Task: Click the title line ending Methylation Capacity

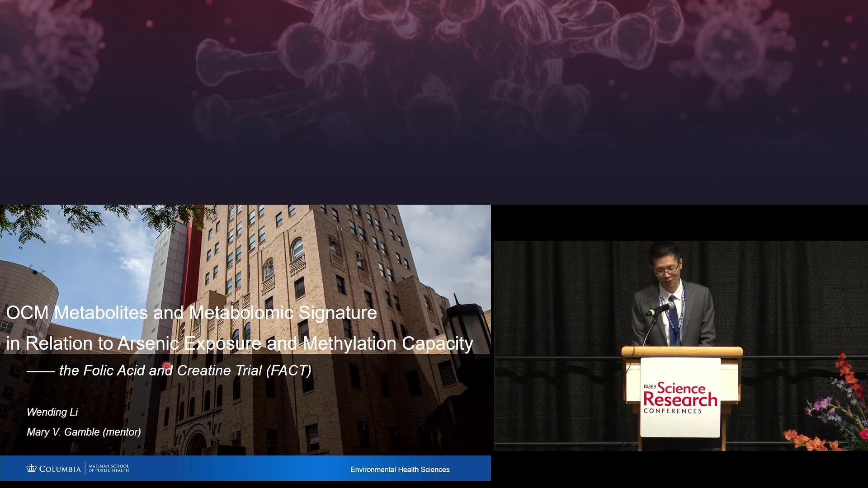Action: pyautogui.click(x=240, y=344)
